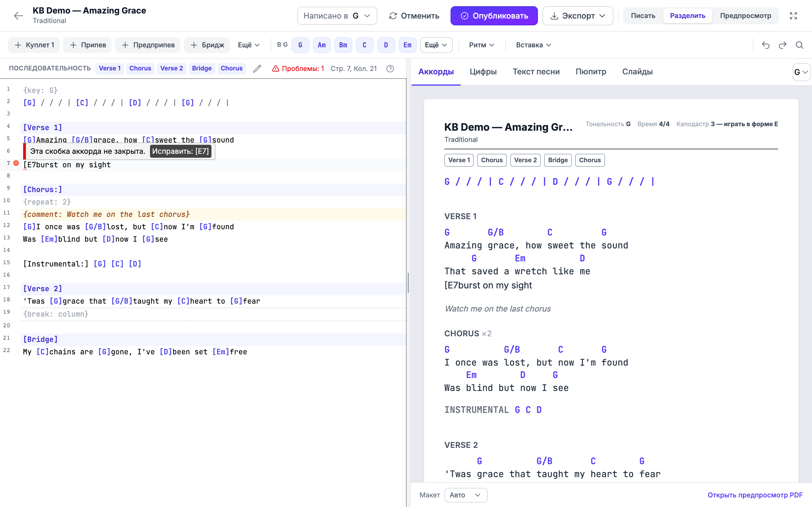
Task: Open fullscreen mode with expand icon
Action: click(x=793, y=16)
